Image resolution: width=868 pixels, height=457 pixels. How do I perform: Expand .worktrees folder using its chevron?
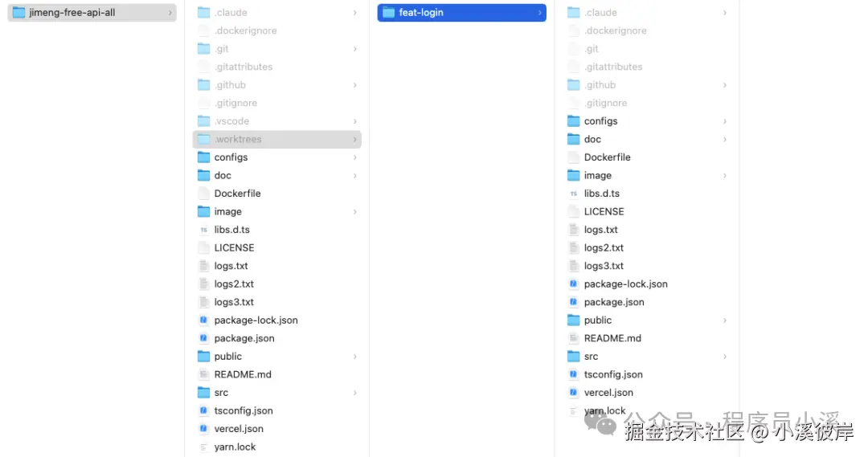pyautogui.click(x=355, y=140)
